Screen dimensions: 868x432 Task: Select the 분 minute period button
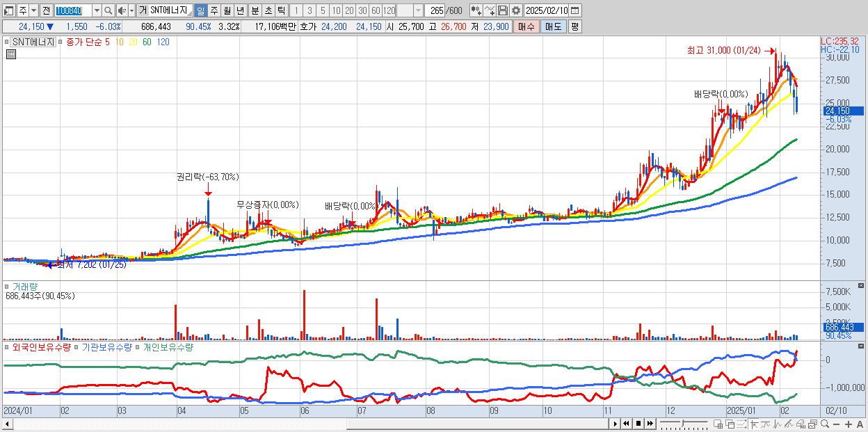255,10
